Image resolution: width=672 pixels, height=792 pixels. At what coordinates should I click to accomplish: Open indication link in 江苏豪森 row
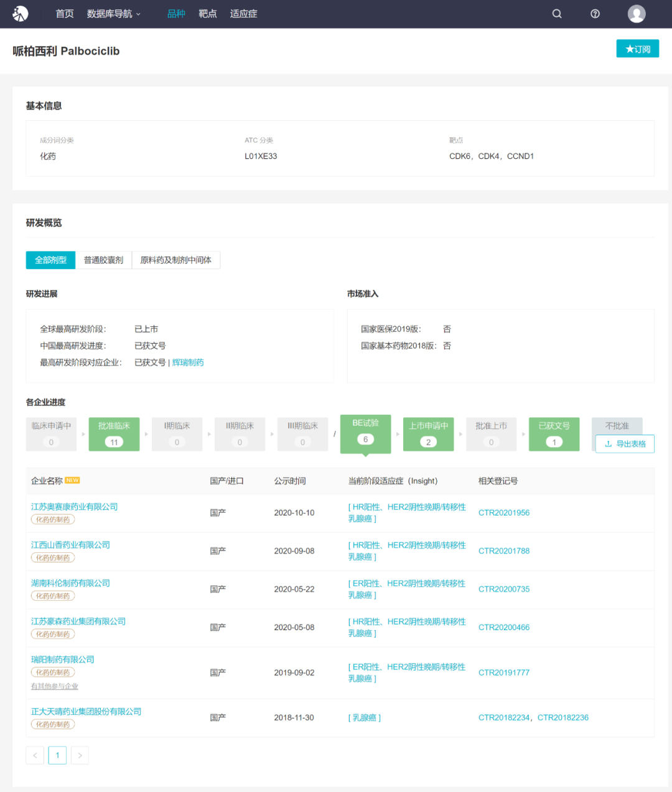(407, 628)
